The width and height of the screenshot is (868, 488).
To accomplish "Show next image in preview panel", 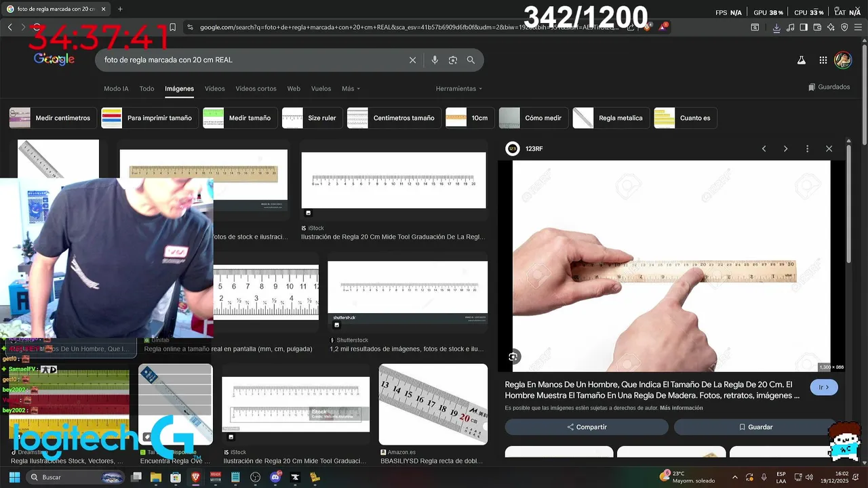I will (785, 148).
